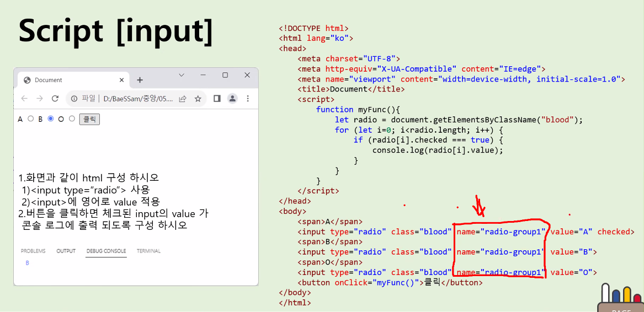Click the closing </script> tag line

pos(318,191)
